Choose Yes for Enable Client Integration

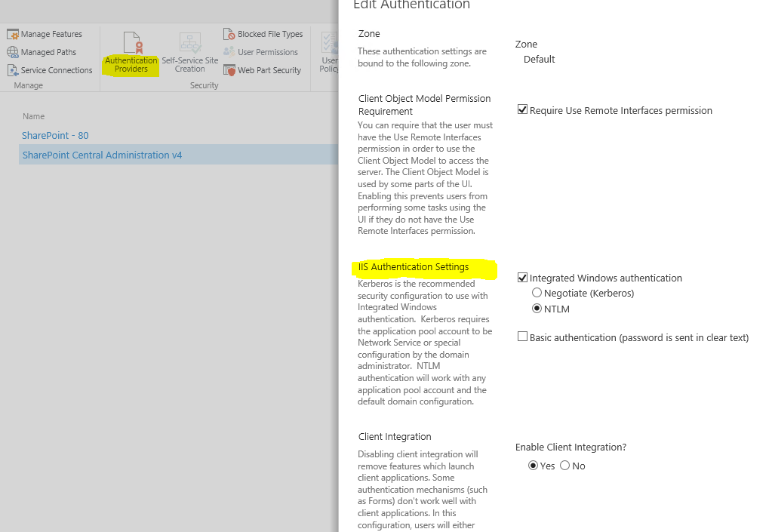tap(532, 466)
